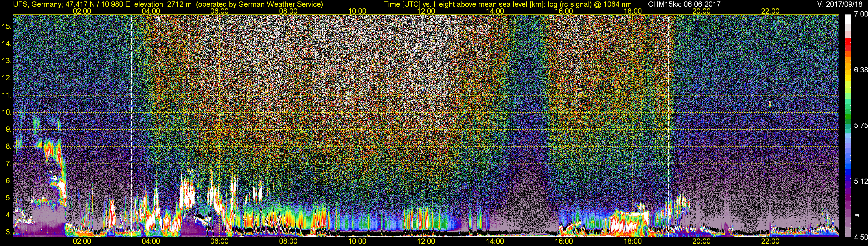
Task: Select the 5 km height axis label
Action: click(8, 198)
